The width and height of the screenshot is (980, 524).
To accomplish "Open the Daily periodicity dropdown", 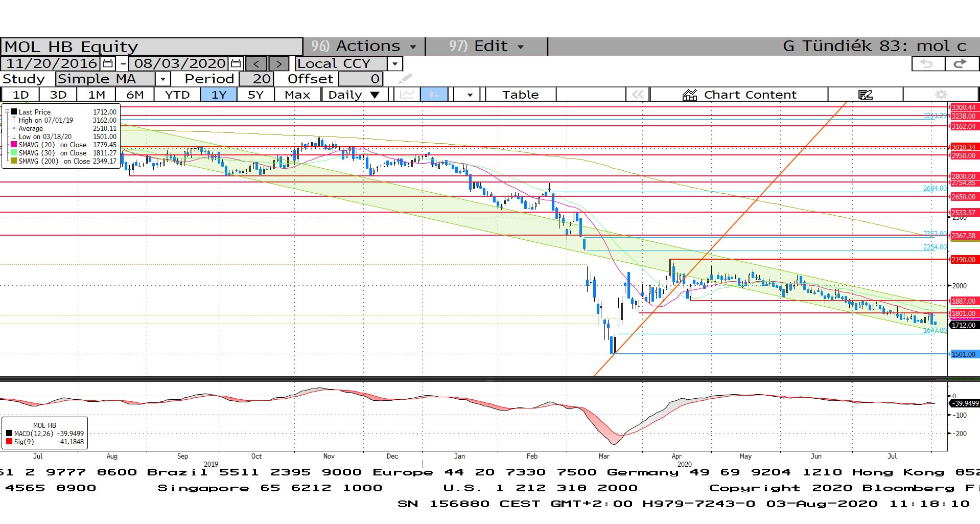I will pyautogui.click(x=354, y=95).
